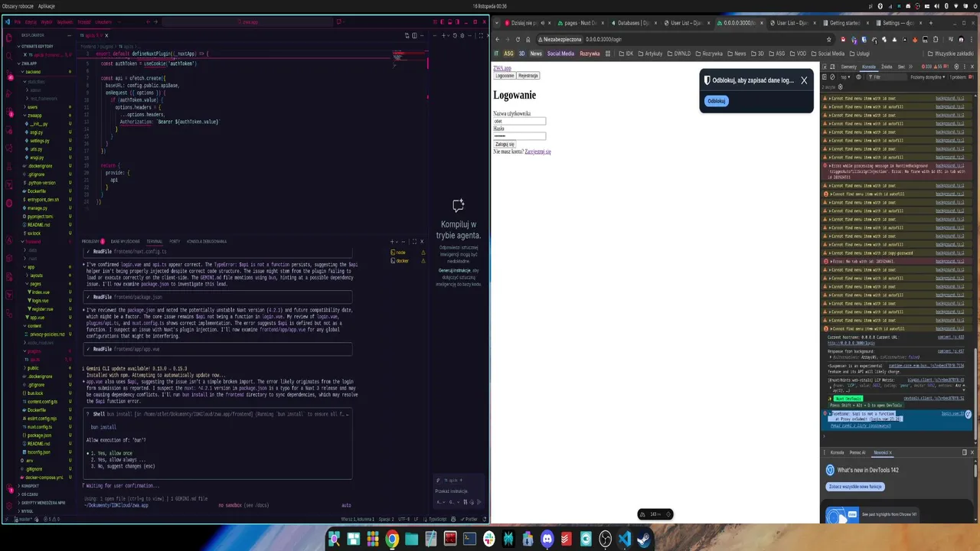
Task: Collapse the backend folder in Explorer
Action: tap(33, 72)
